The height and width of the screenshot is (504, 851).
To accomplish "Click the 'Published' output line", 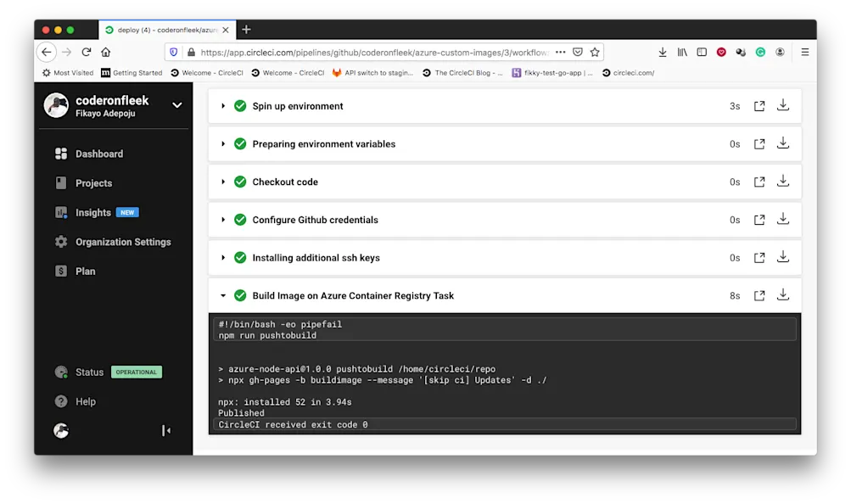I will pos(241,413).
